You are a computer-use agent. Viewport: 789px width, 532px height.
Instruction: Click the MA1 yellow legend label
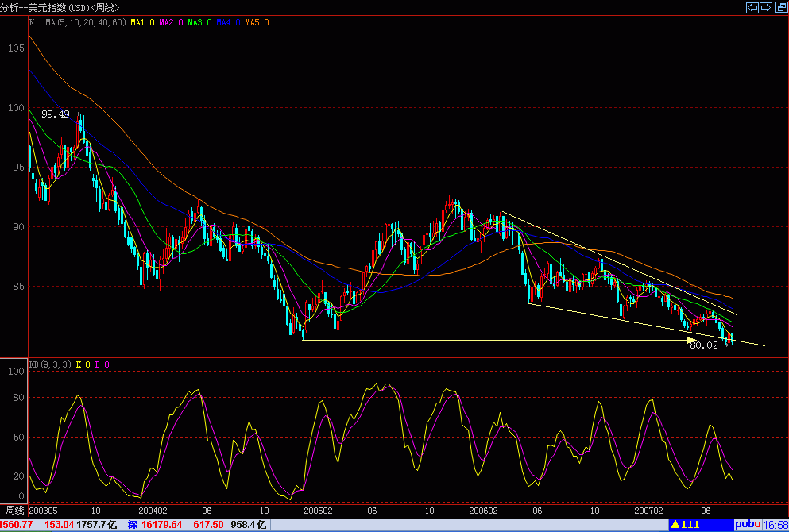(141, 23)
